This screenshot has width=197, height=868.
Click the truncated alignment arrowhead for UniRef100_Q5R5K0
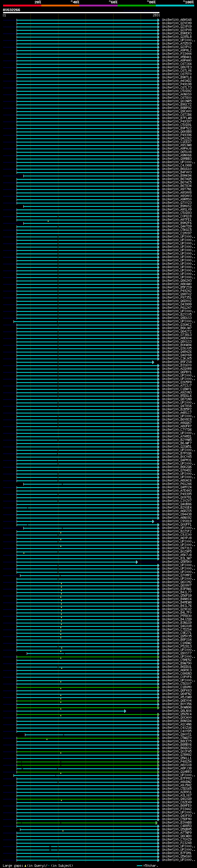click(x=137, y=562)
